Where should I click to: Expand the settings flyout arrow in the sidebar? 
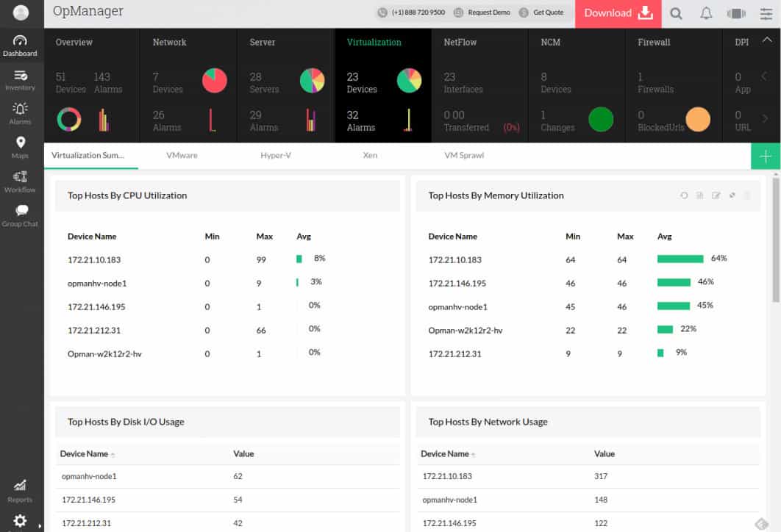tap(40, 525)
